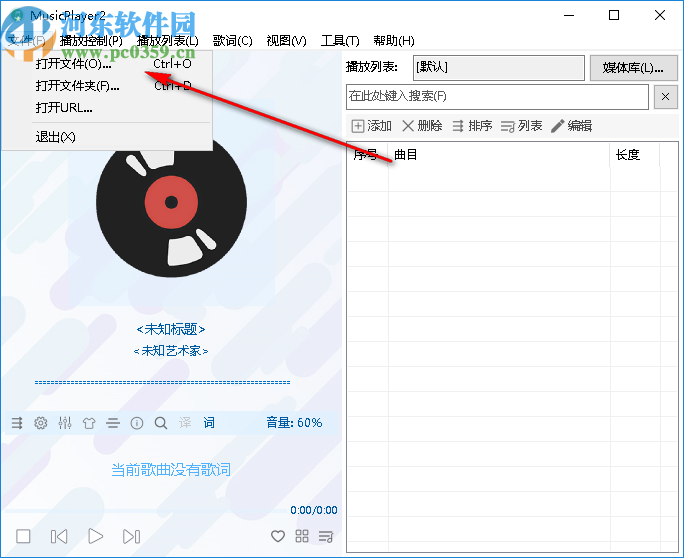The width and height of the screenshot is (684, 558).
Task: Open the 歌词(C) lyrics menu
Action: (x=233, y=41)
